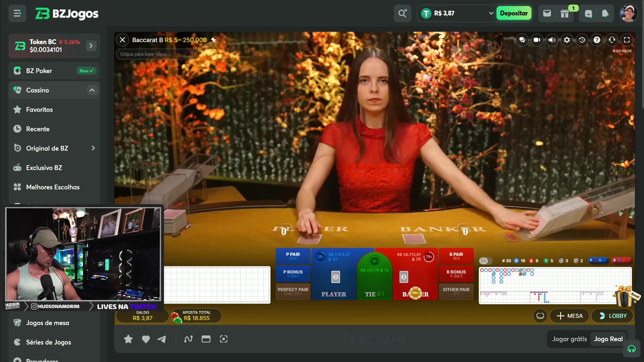Viewport: 644px width, 362px height.
Task: Mute the game sound speaker icon
Action: 552,40
